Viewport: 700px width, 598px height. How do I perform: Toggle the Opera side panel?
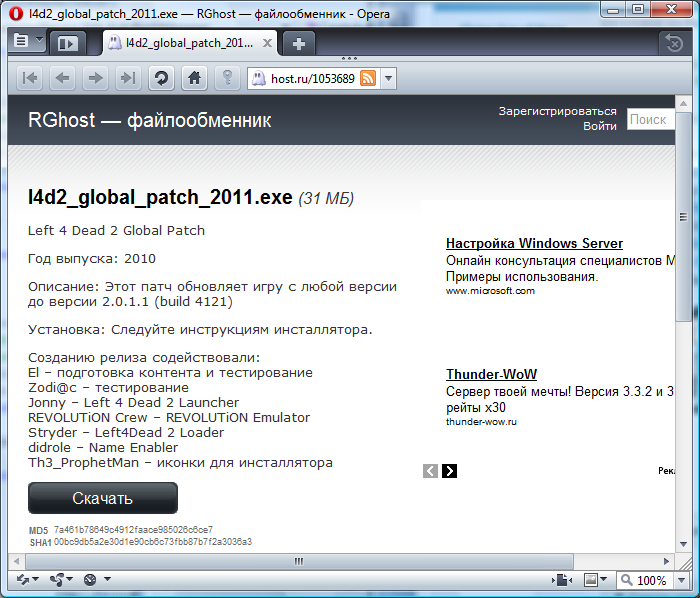click(x=67, y=43)
